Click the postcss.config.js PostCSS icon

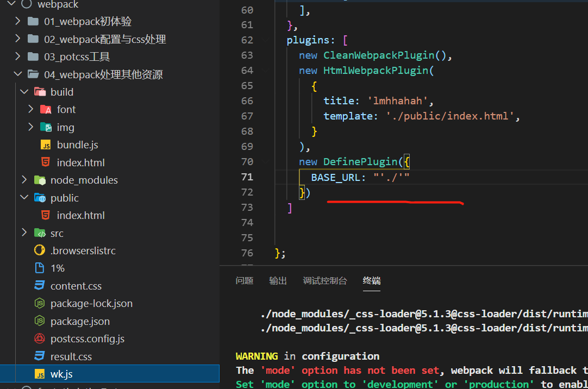click(x=39, y=338)
